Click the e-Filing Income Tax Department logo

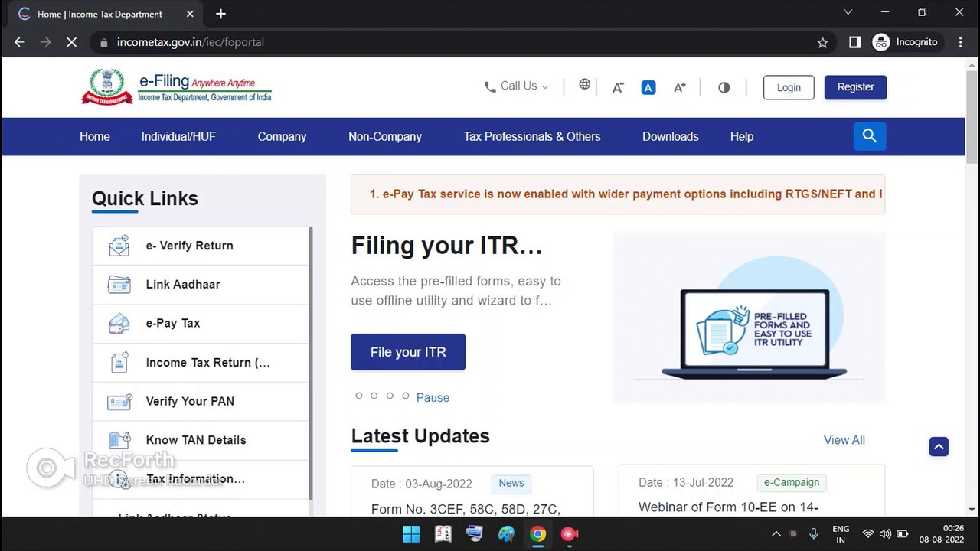pos(176,86)
